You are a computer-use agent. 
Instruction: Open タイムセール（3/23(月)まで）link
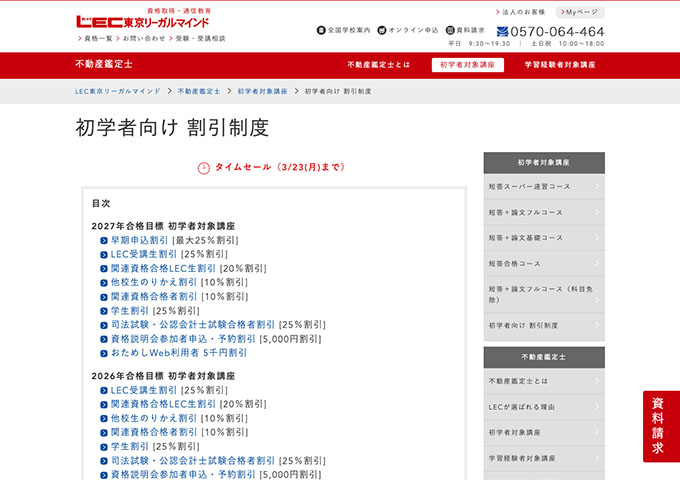[280, 167]
